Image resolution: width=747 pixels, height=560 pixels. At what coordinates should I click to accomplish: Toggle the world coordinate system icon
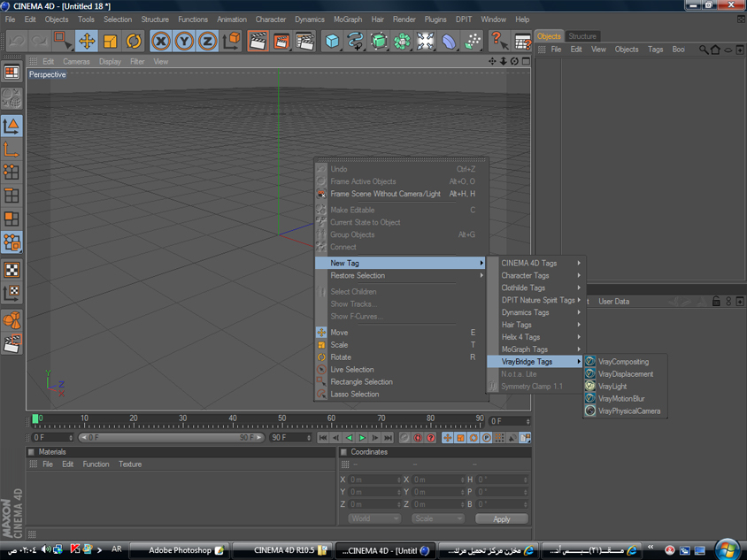[231, 41]
